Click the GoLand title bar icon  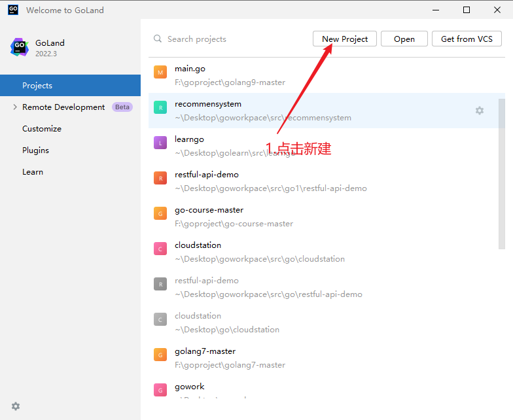point(13,10)
